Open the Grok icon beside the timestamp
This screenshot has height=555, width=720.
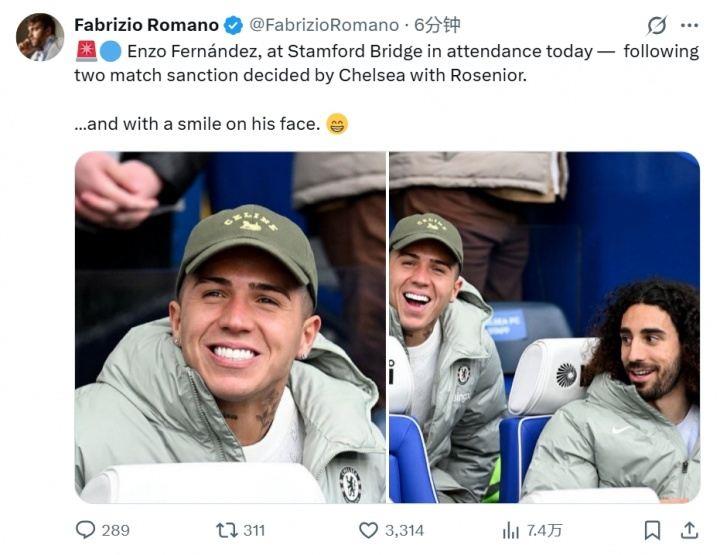click(657, 25)
